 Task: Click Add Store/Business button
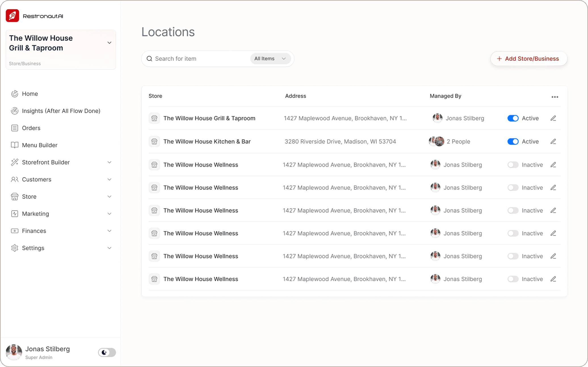point(528,59)
